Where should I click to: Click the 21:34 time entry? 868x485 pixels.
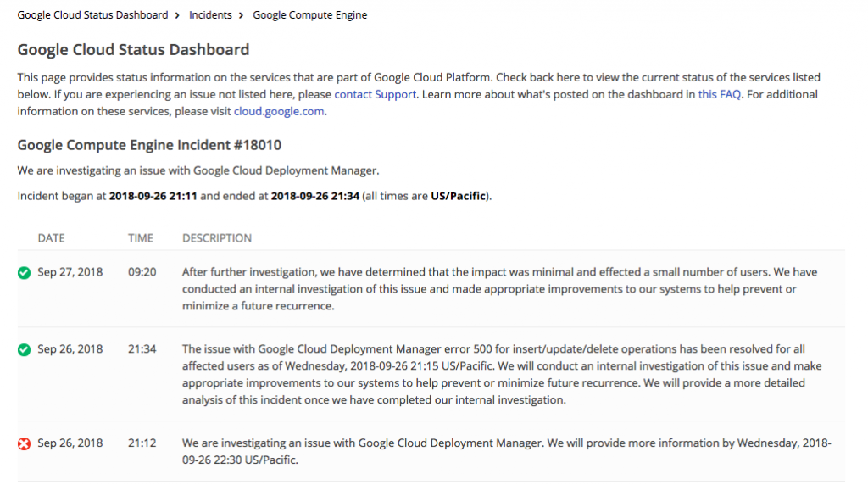[x=142, y=349]
